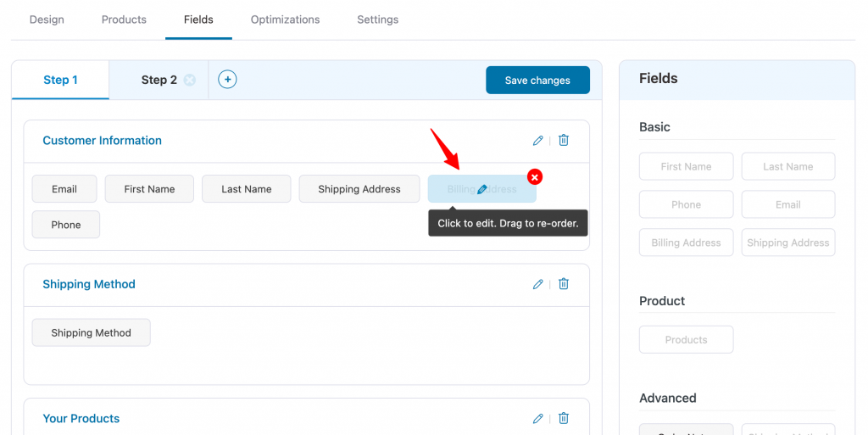
Task: Click the pencil icon on Billing Address field
Action: tap(482, 189)
